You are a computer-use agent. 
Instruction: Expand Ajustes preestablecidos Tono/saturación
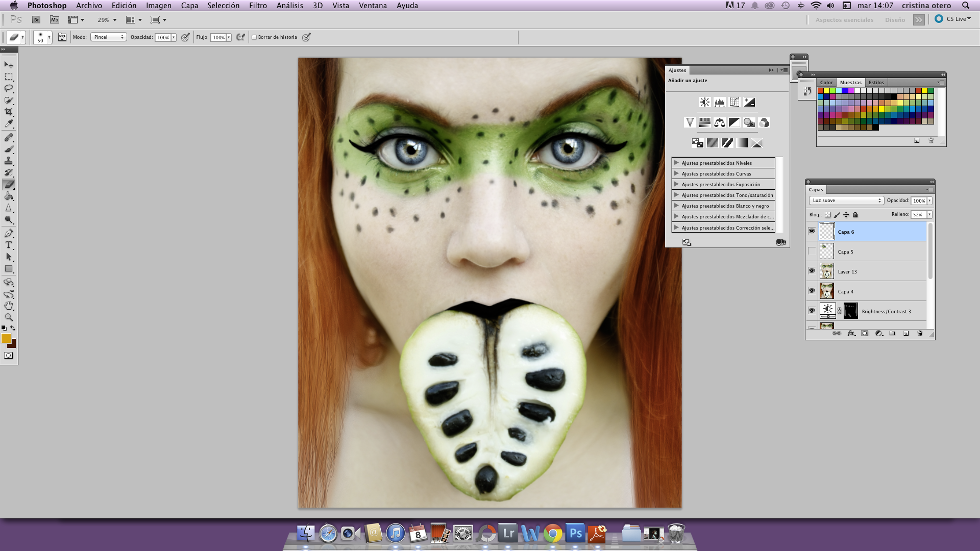(676, 195)
